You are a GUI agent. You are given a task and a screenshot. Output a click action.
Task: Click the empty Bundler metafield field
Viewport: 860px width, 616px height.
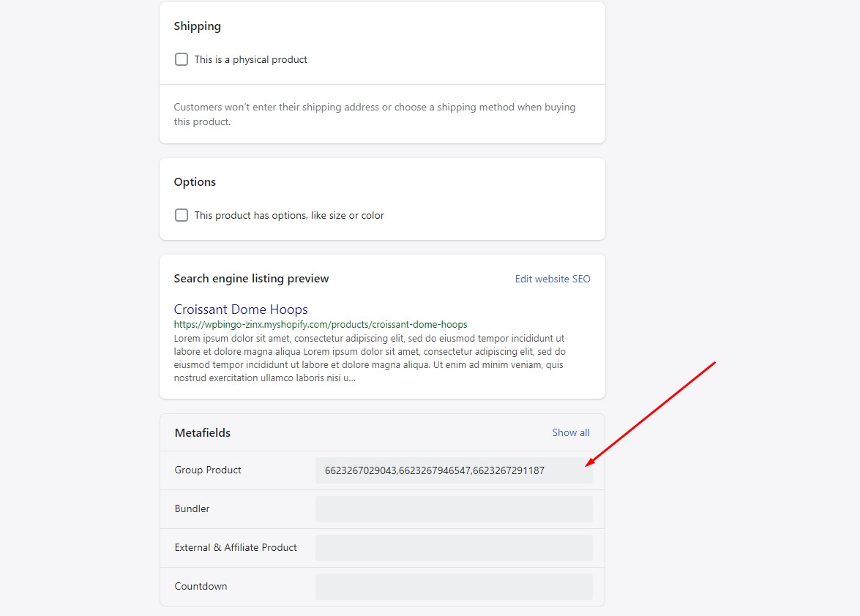[453, 509]
